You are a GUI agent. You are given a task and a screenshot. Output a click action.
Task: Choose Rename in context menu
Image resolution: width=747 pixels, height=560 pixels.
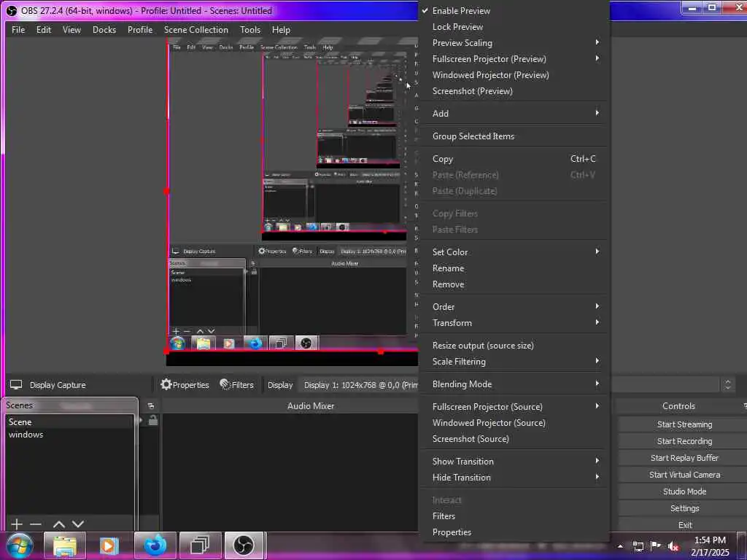514,268
